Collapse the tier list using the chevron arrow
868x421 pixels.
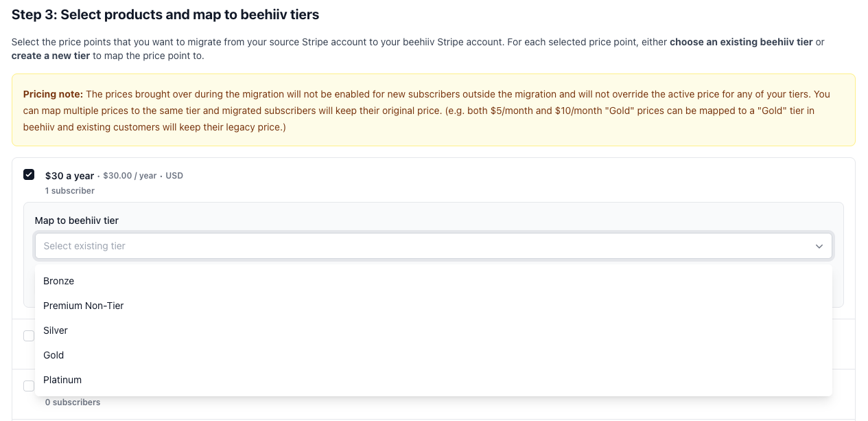pos(819,246)
